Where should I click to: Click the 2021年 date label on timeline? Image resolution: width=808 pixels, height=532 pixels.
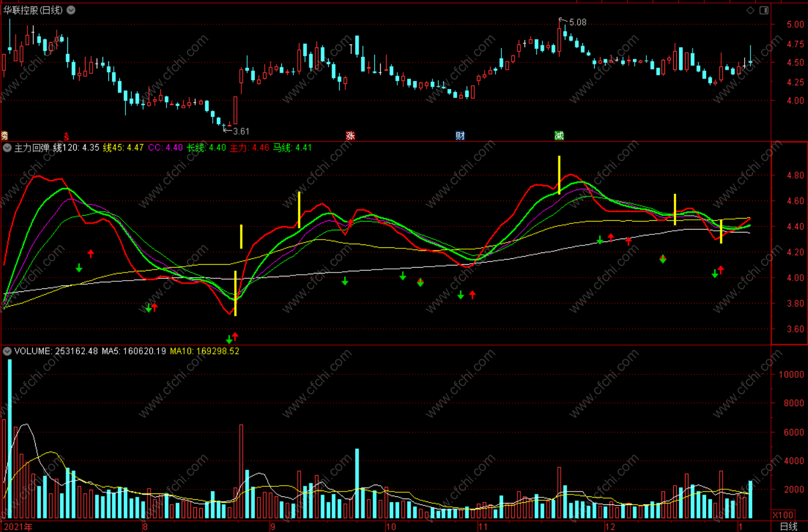click(x=18, y=526)
